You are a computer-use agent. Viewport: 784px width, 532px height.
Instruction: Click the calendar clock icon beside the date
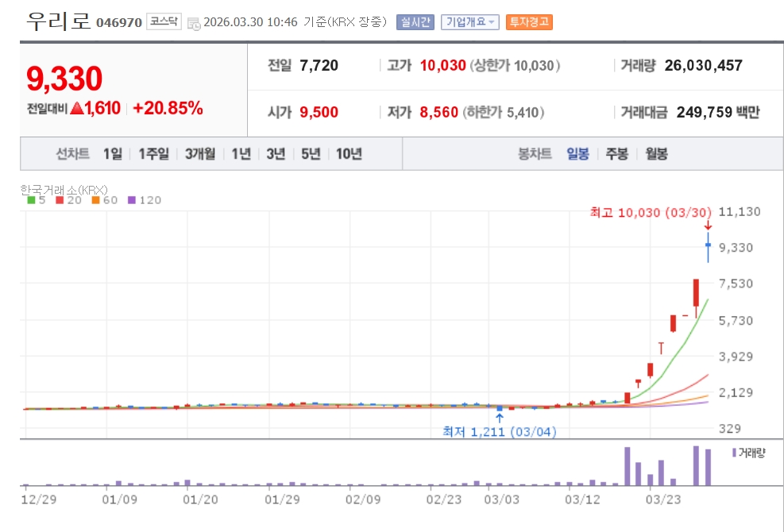click(194, 23)
